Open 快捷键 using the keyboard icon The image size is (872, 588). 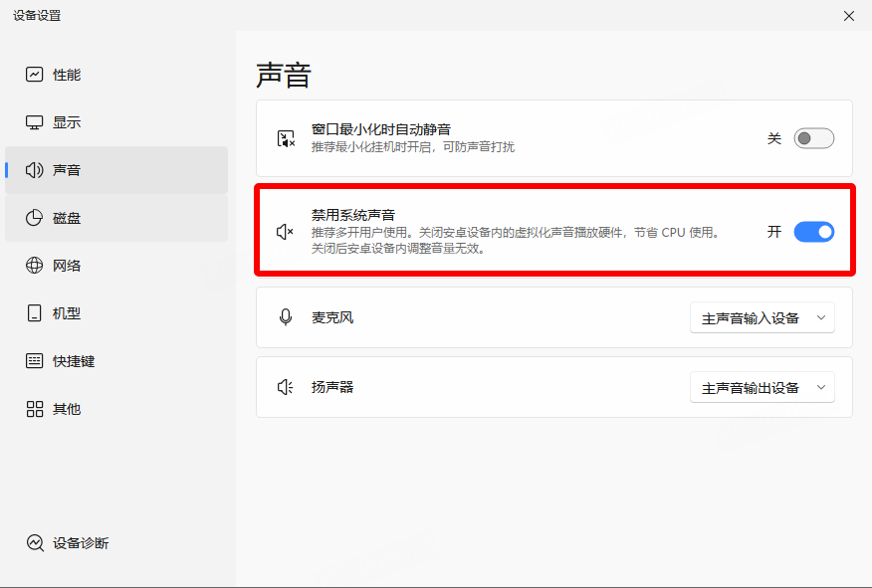pos(35,361)
